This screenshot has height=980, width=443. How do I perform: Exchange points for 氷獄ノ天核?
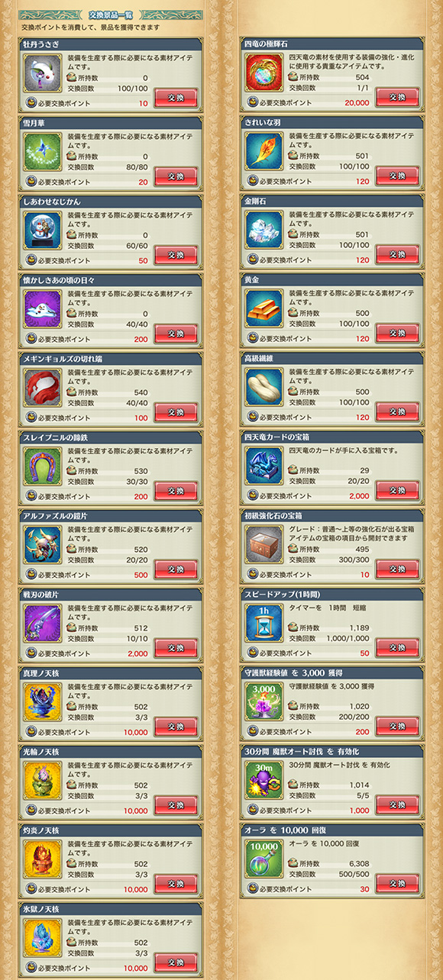coord(176,962)
